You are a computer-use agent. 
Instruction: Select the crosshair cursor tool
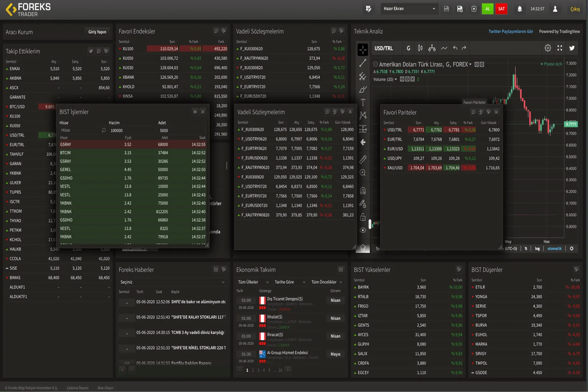click(x=363, y=50)
